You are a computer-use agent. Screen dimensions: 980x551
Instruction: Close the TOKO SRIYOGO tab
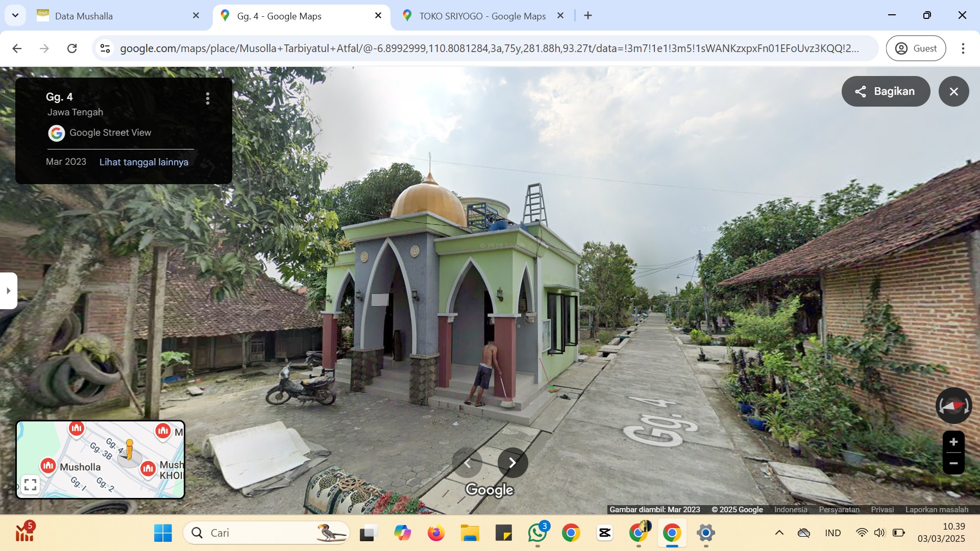(x=560, y=16)
